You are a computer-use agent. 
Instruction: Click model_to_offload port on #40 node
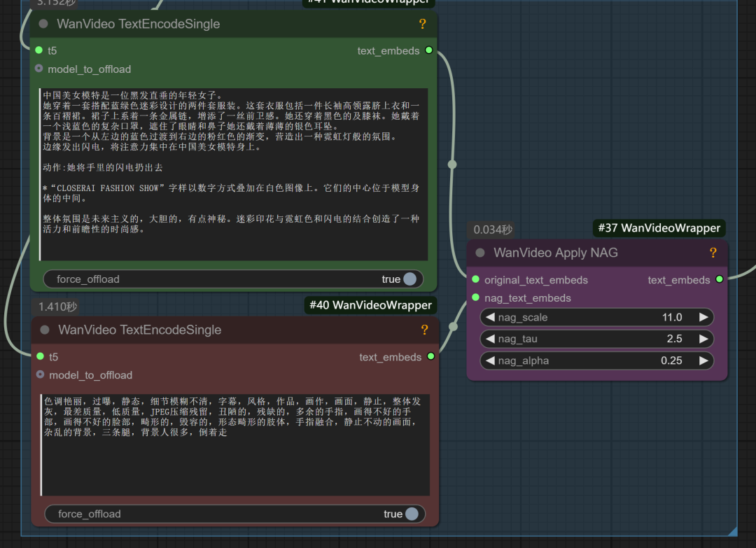41,374
